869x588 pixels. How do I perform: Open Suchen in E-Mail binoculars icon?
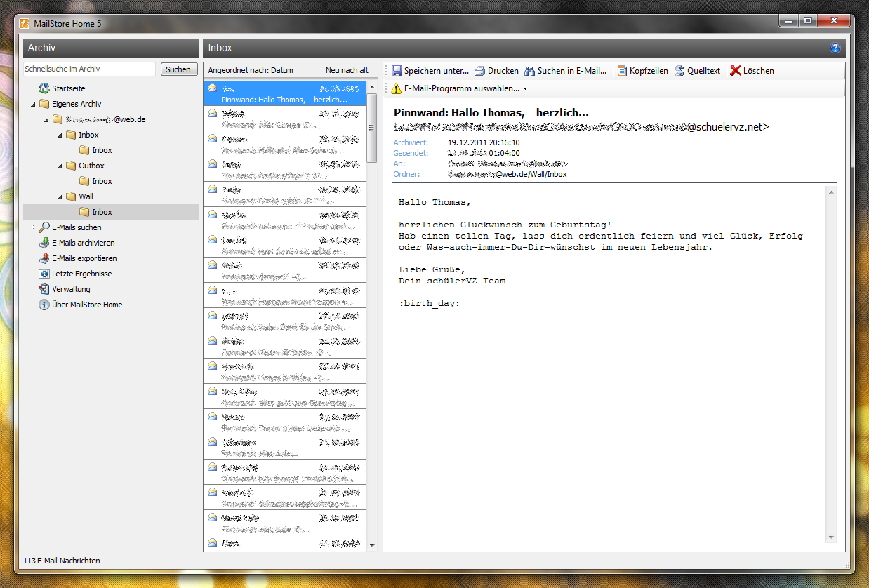click(530, 71)
